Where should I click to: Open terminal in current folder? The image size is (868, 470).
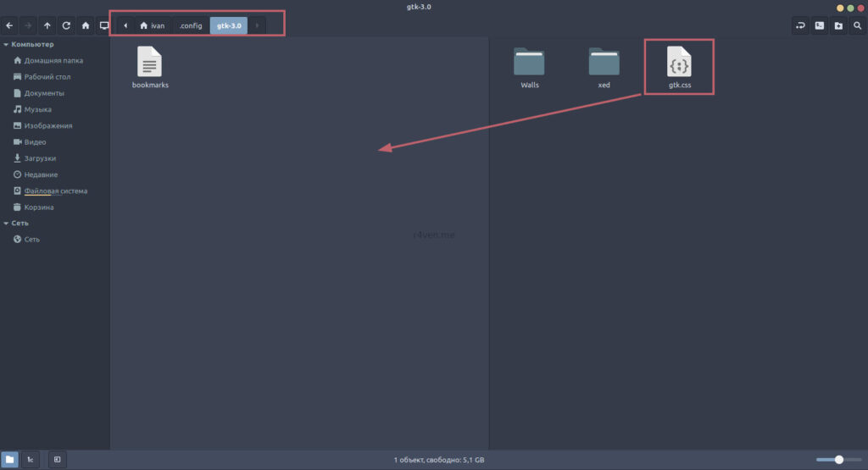(x=819, y=25)
